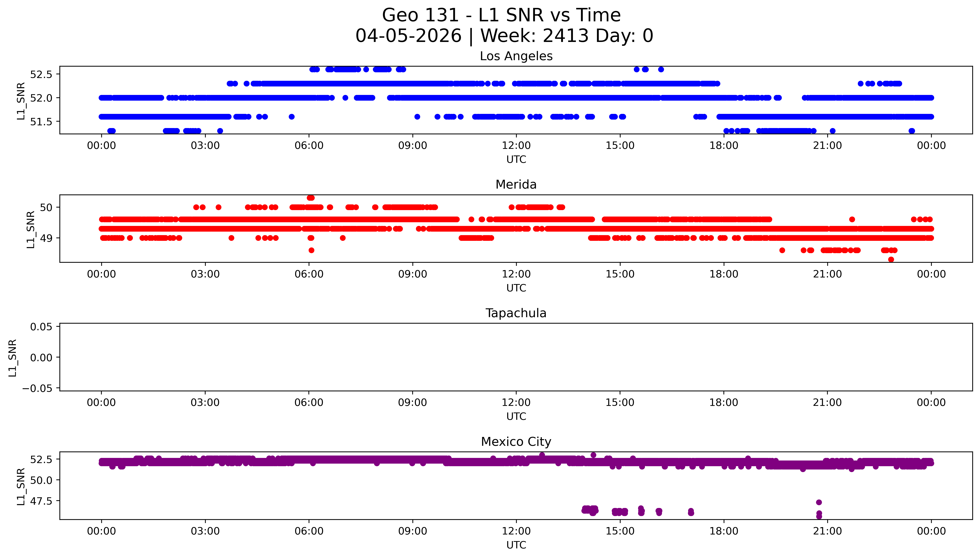This screenshot has width=980, height=558.
Task: Click the 21:00 tick label under Mexico City
Action: [827, 531]
